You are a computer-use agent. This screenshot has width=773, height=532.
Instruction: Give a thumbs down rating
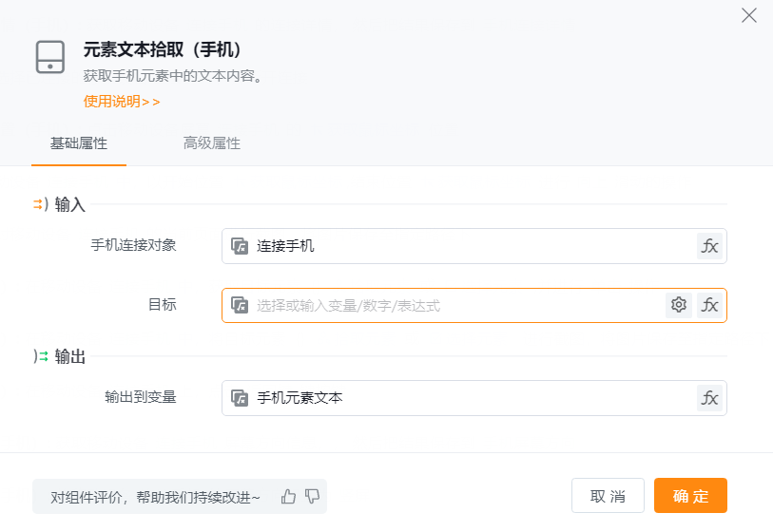coord(312,496)
